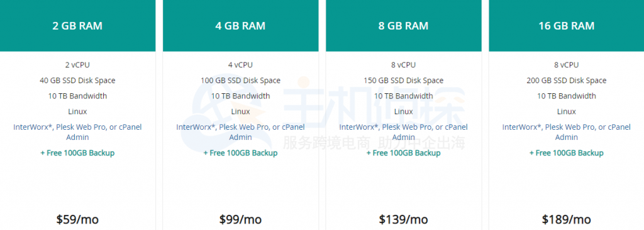Click the 40 GB SSD Disk Space text
The image size is (644, 230).
point(77,81)
